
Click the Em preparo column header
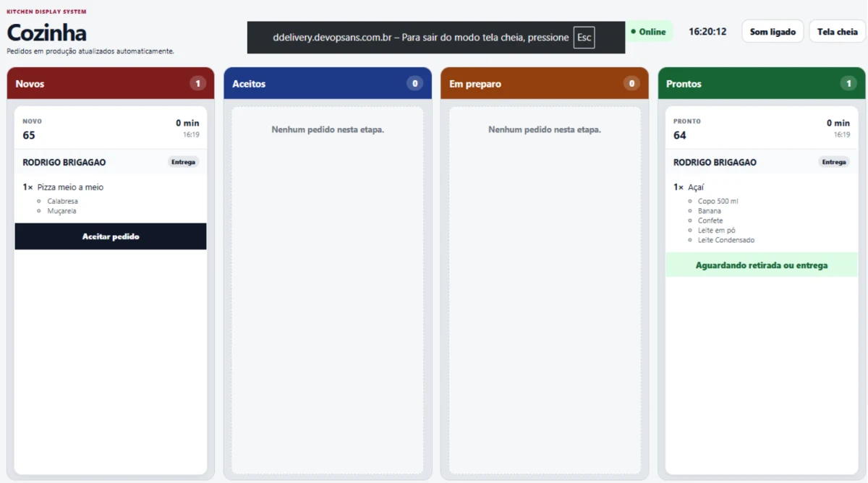[x=545, y=84]
